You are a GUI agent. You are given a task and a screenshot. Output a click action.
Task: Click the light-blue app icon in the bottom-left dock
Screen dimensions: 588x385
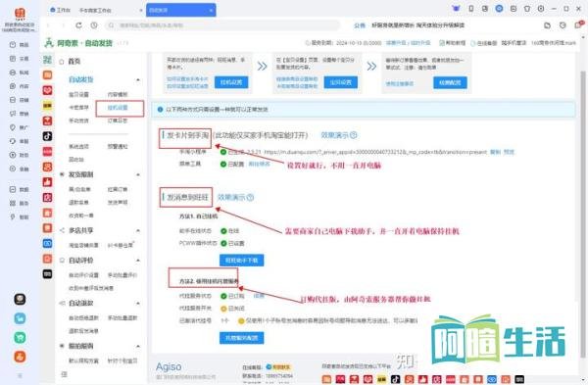(x=20, y=318)
